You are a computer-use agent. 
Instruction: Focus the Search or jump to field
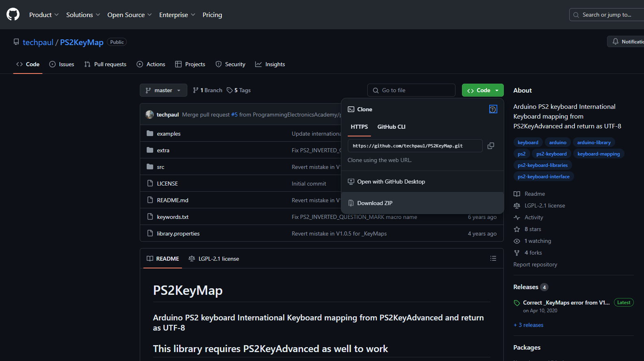click(x=607, y=15)
